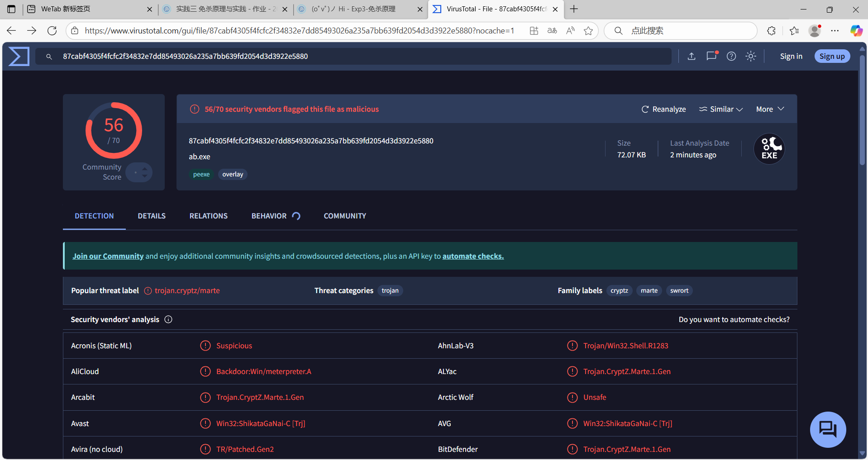Click the site info lock icon

click(75, 30)
